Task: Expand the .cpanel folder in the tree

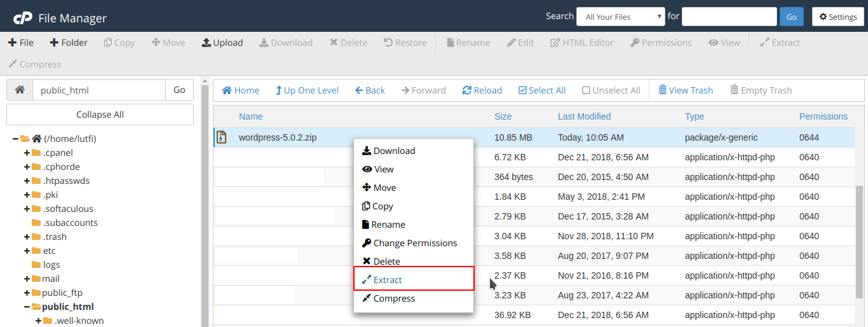Action: [27, 153]
